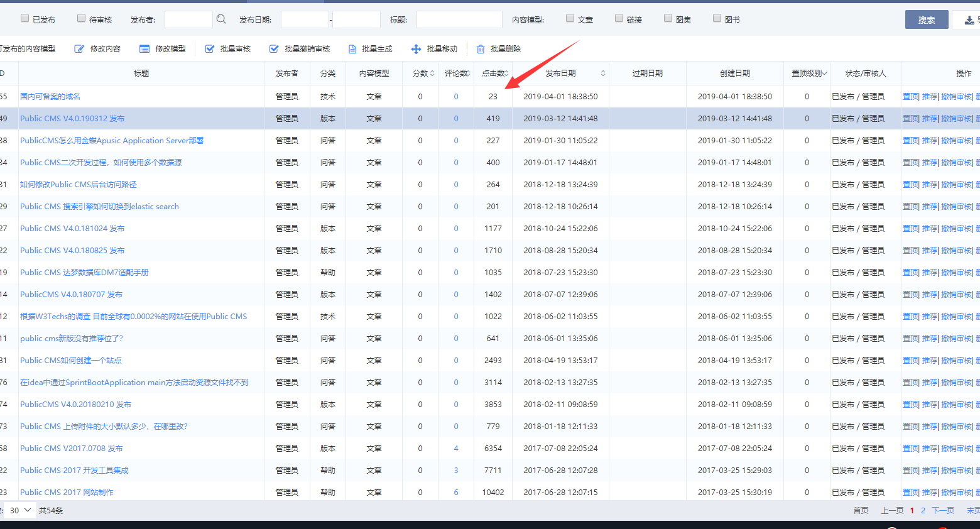980x529 pixels.
Task: Open article 国内可备案的域名
Action: tap(50, 97)
